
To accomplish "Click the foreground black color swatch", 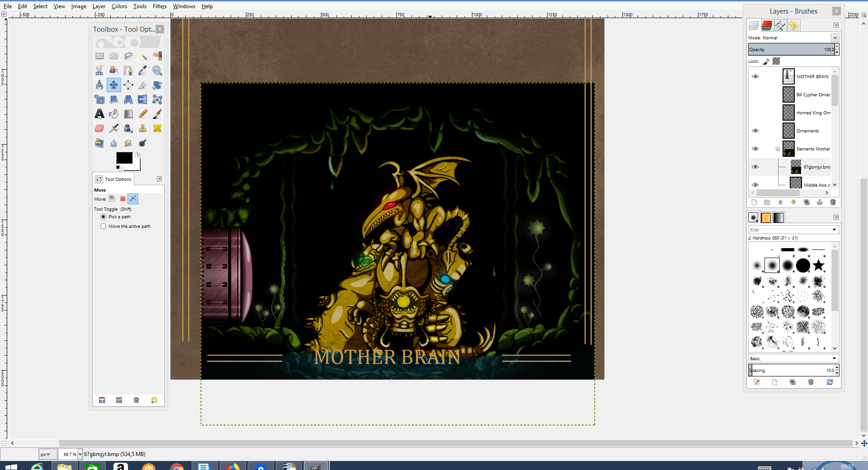I will (124, 158).
